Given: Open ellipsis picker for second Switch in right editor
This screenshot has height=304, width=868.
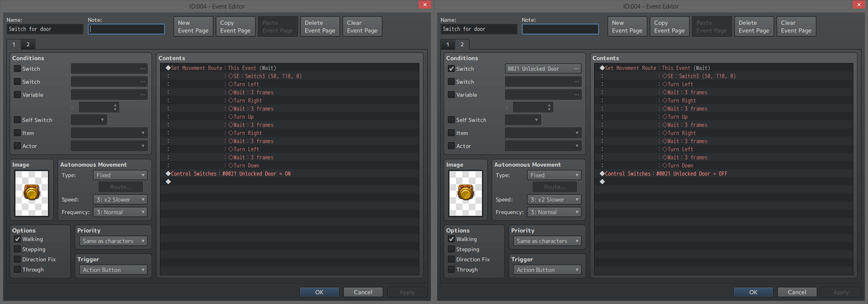Looking at the screenshot, I should point(576,82).
